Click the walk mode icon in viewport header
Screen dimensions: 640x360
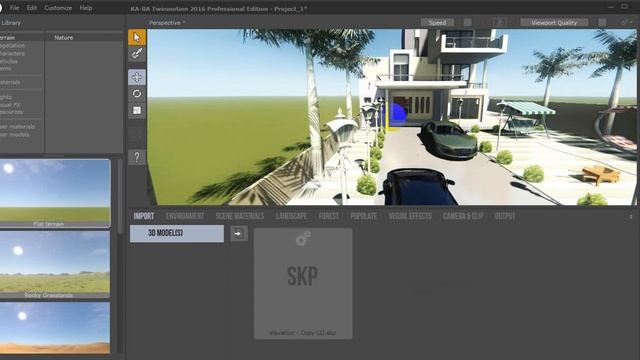click(x=500, y=22)
